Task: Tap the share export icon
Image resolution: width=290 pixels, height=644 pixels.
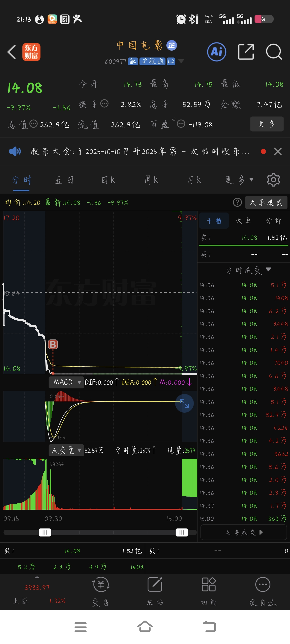Action: point(246,52)
